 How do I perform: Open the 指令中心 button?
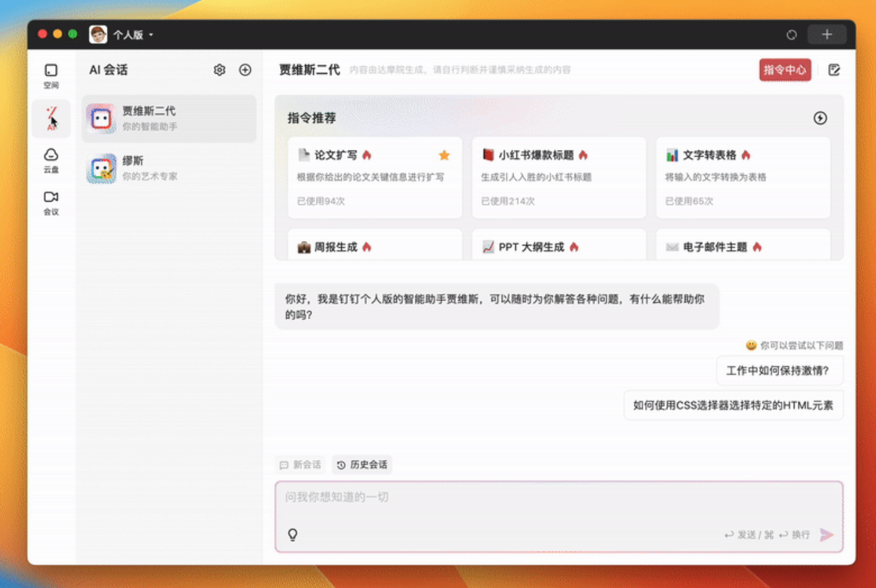(785, 70)
